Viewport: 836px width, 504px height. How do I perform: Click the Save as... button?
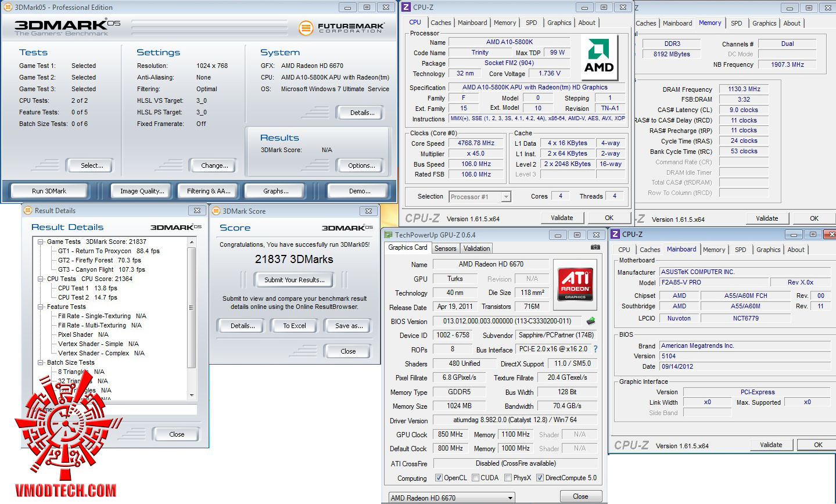click(x=349, y=326)
